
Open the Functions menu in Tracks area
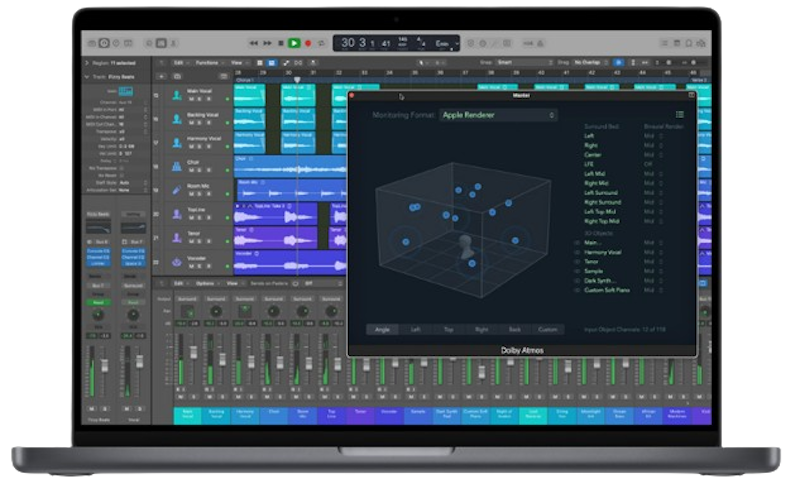209,63
